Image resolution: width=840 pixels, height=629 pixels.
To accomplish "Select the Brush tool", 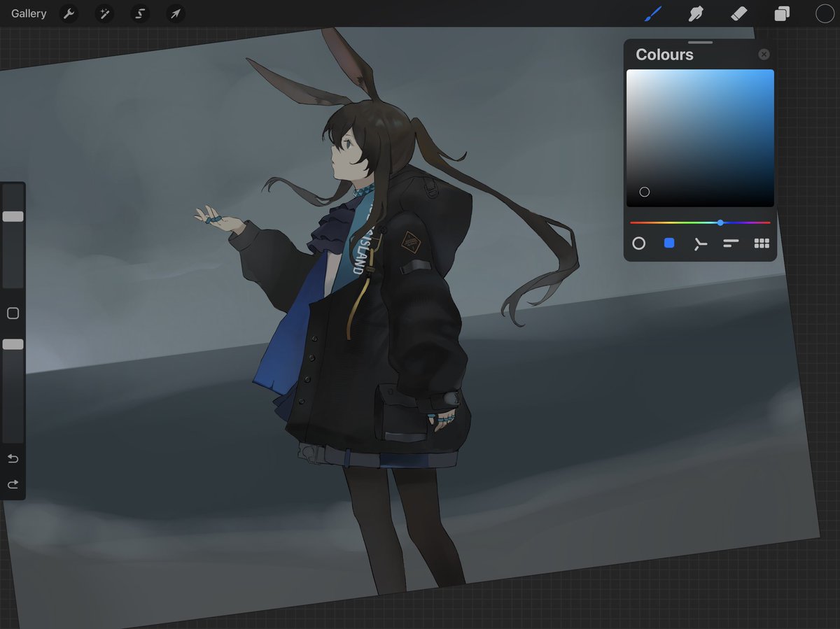I will tap(653, 13).
